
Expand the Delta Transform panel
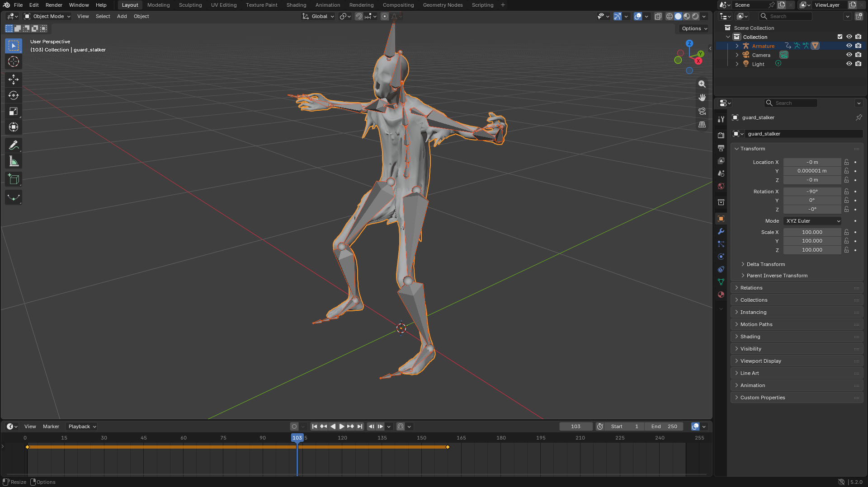click(765, 264)
